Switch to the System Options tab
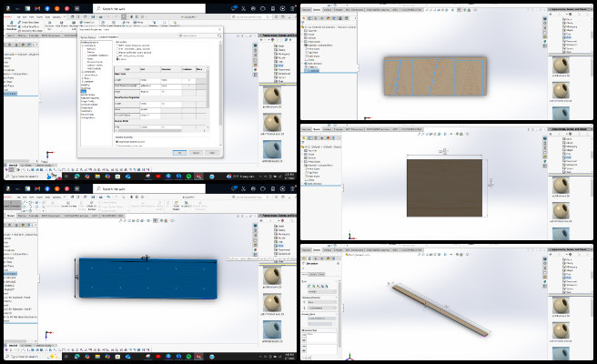Image resolution: width=597 pixels, height=364 pixels. 88,37
